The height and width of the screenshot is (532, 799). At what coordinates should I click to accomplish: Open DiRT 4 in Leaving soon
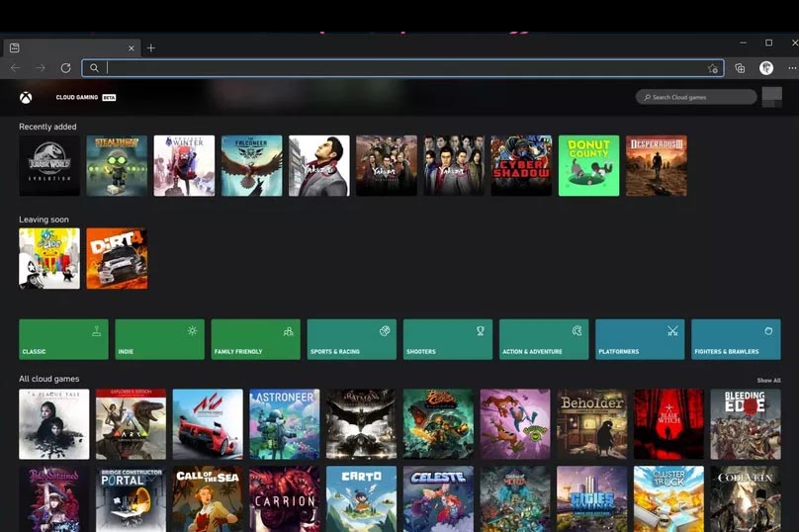[117, 258]
